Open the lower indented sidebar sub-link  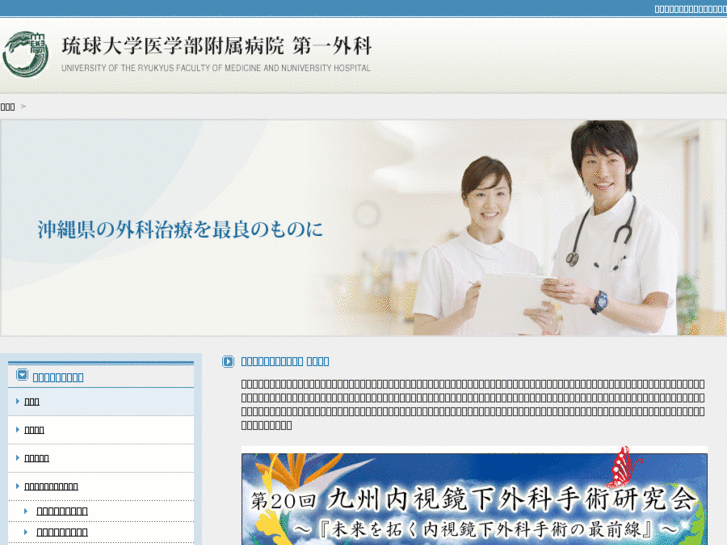click(x=62, y=532)
